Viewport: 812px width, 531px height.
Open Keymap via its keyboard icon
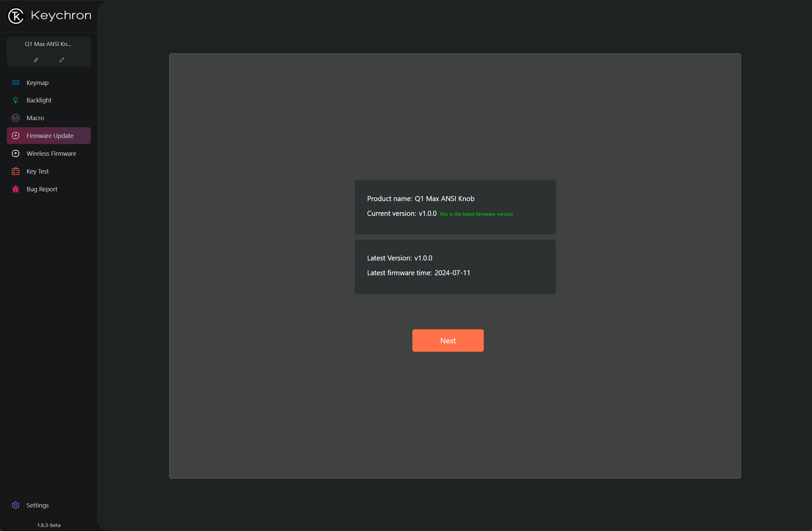16,83
